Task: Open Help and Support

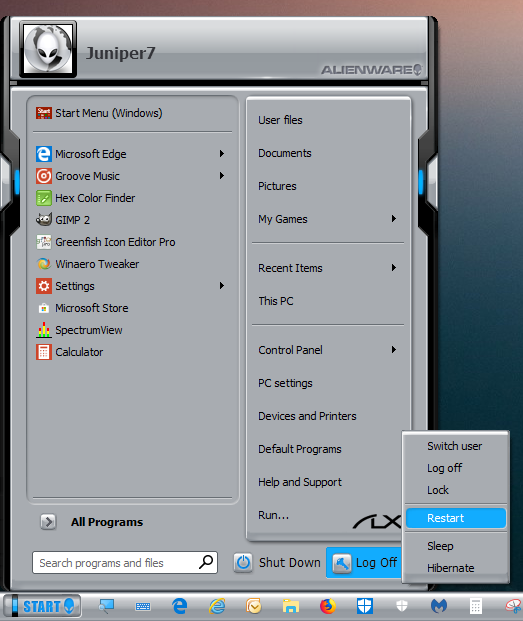Action: (x=300, y=482)
